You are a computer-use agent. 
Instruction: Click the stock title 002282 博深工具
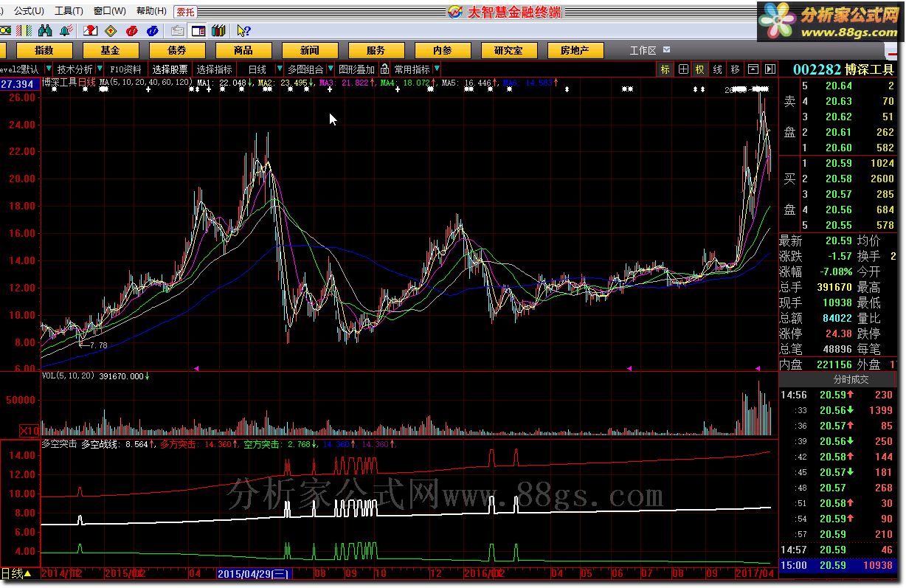click(x=843, y=69)
